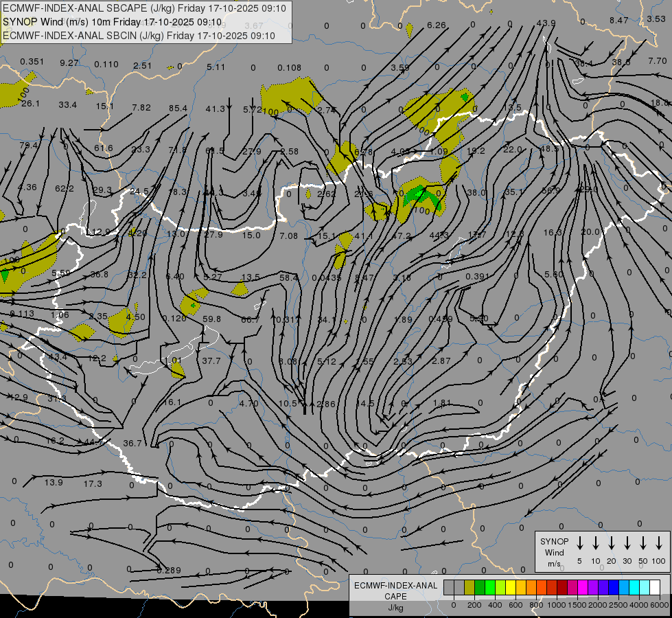The width and height of the screenshot is (672, 618).
Task: Select the white CAPE legend swatch
Action: (654, 588)
